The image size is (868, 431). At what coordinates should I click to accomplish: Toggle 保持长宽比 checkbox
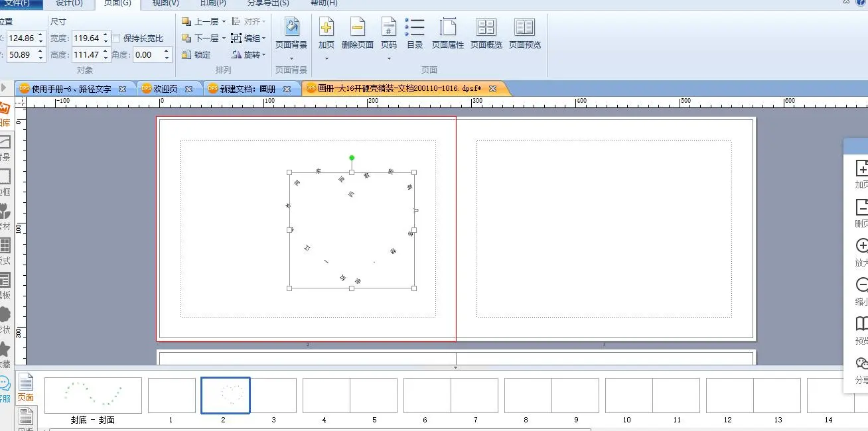(117, 38)
